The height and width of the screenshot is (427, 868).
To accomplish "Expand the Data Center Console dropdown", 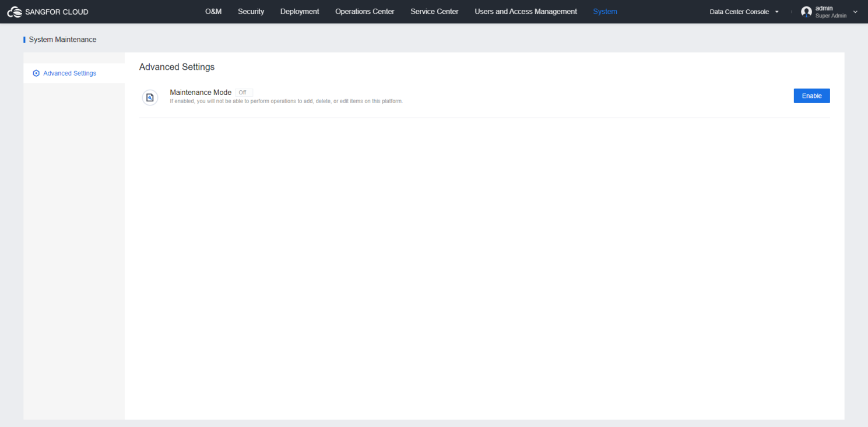I will pyautogui.click(x=744, y=12).
